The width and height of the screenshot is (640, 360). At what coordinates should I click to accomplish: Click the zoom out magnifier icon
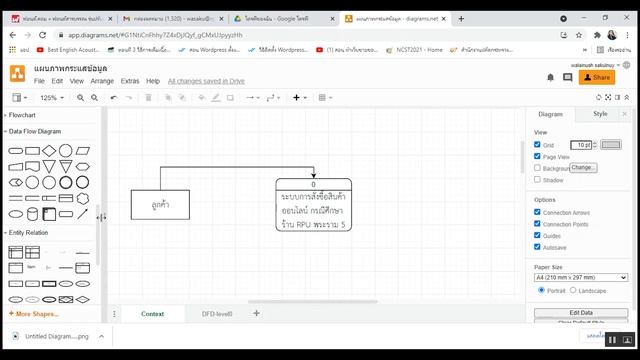click(x=94, y=98)
